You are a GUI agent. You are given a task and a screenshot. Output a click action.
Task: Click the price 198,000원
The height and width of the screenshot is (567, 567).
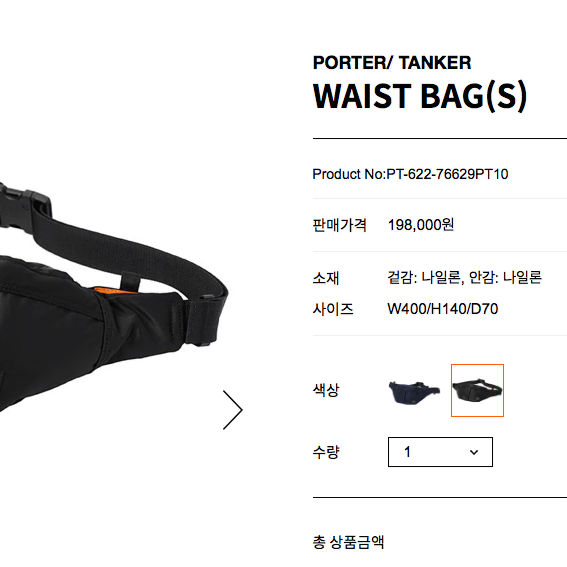421,225
